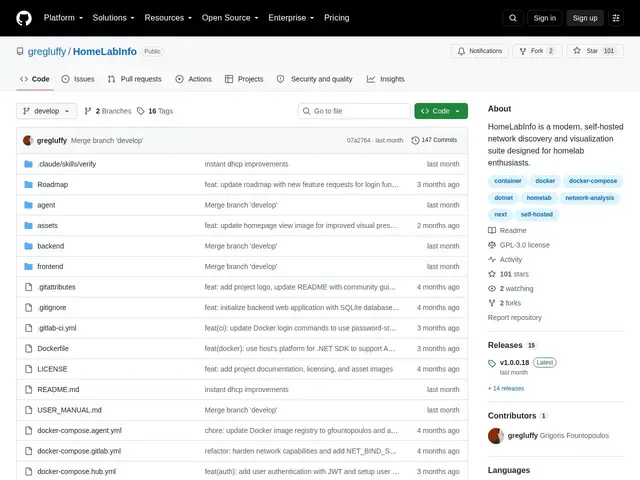Open the develop branch selector dropdown

tap(47, 111)
